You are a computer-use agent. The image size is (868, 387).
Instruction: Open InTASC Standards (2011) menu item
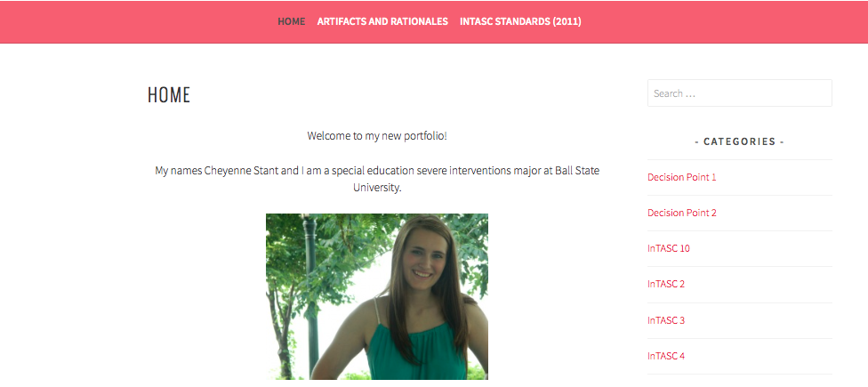(x=520, y=21)
